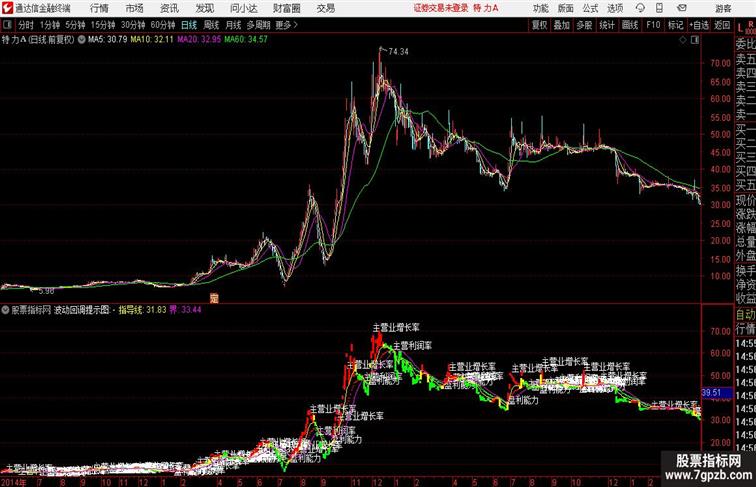Image resolution: width=756 pixels, height=487 pixels.
Task: Click the 画线 drawing tool button
Action: [630, 25]
